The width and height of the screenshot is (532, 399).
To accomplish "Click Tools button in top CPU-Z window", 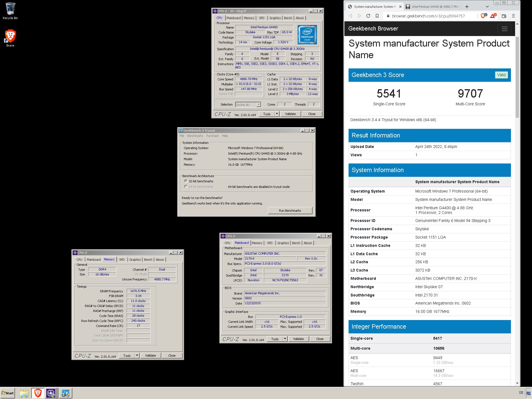I will pyautogui.click(x=267, y=114).
